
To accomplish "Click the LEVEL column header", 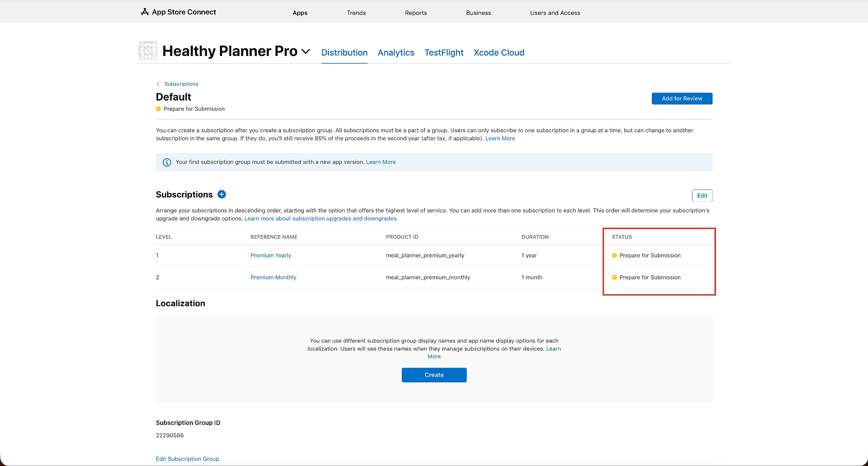I will [164, 237].
